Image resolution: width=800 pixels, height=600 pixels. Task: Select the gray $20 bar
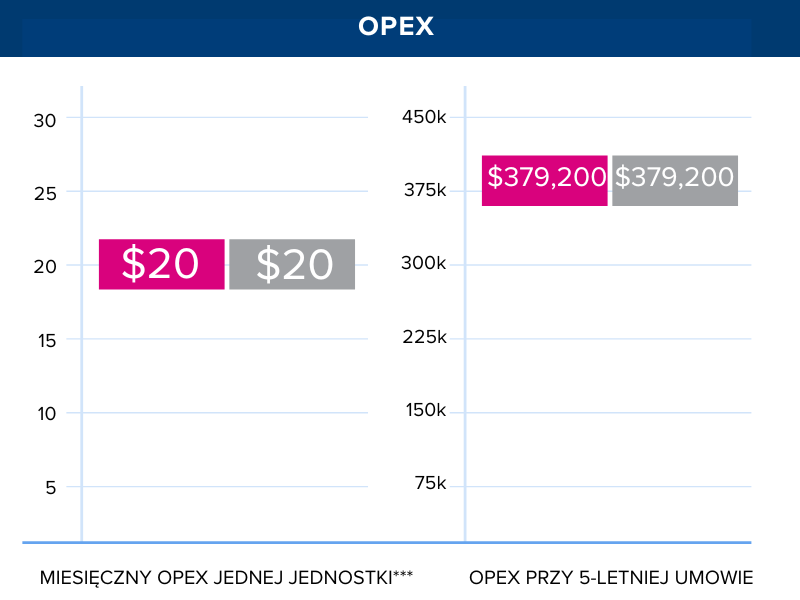point(292,264)
